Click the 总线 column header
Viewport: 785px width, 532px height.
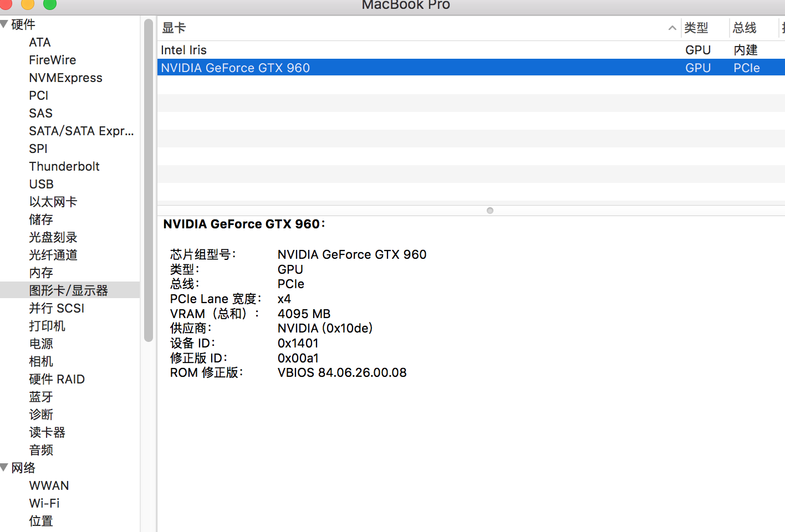click(745, 28)
